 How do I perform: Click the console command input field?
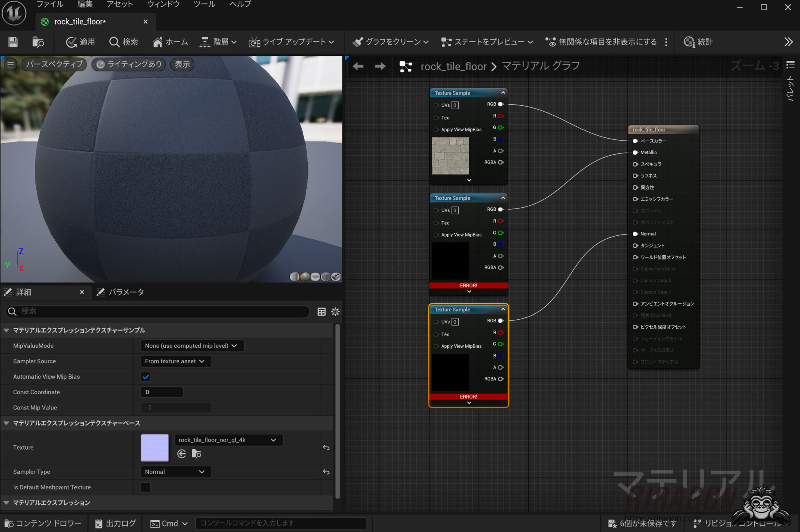(x=280, y=523)
